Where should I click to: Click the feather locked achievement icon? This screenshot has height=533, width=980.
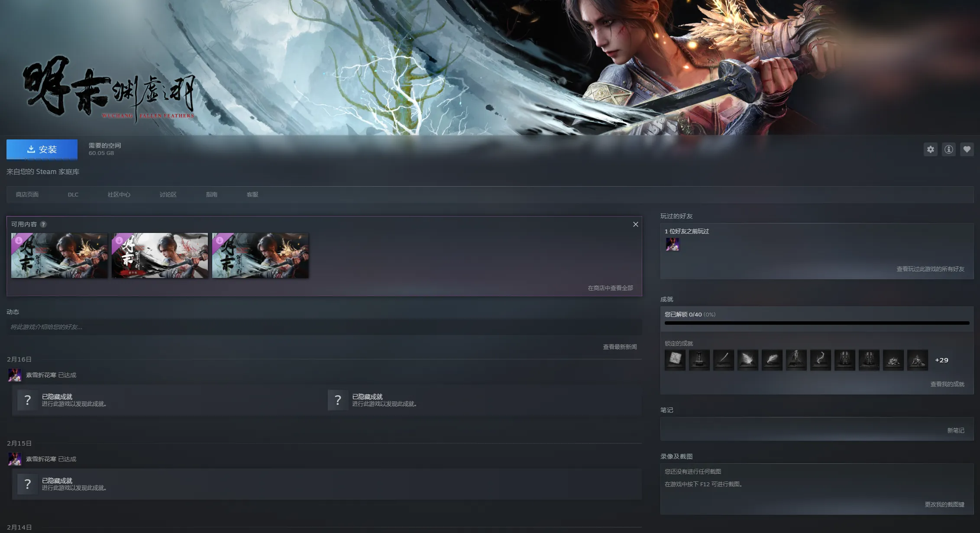click(747, 360)
